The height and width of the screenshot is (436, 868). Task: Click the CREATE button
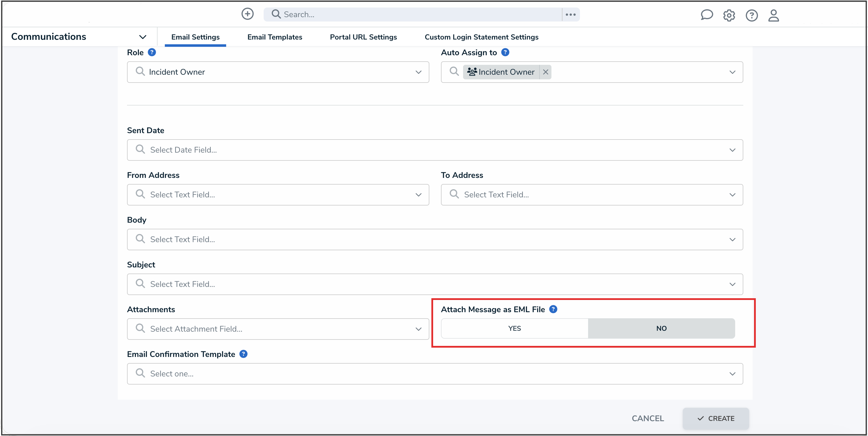(x=716, y=419)
